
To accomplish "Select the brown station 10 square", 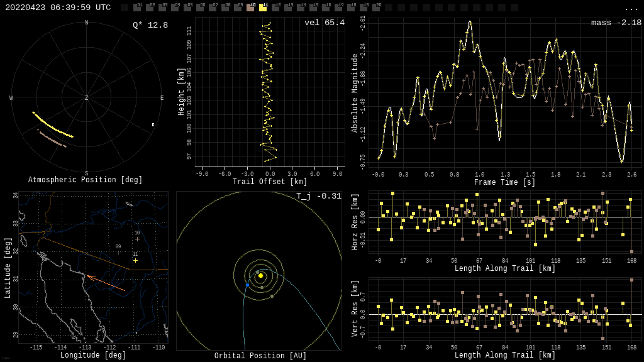I will point(250,8).
